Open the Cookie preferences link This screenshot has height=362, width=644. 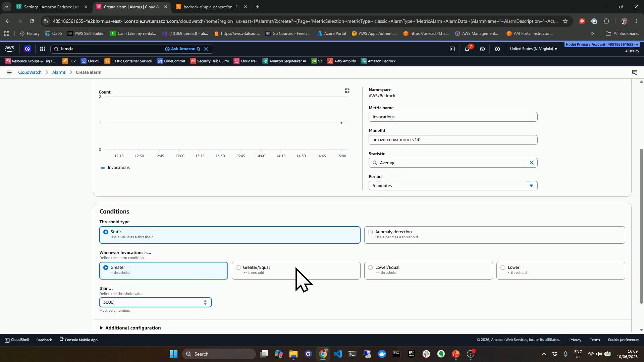click(624, 340)
